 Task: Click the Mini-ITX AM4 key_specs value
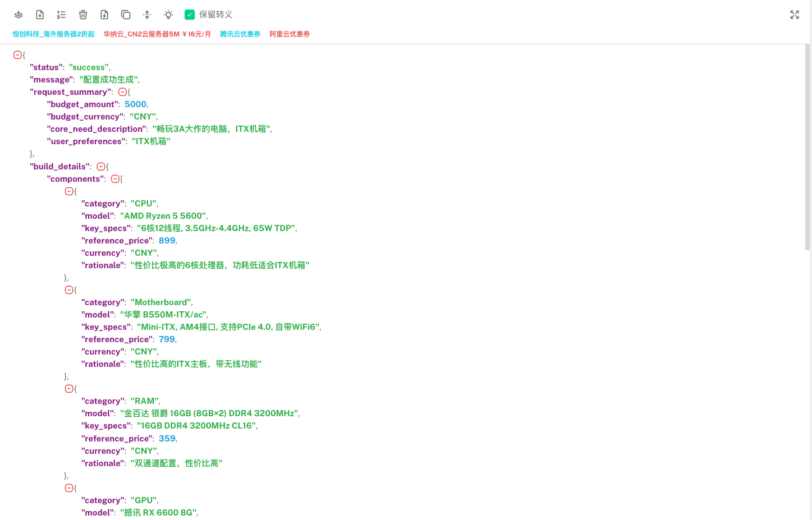[228, 327]
